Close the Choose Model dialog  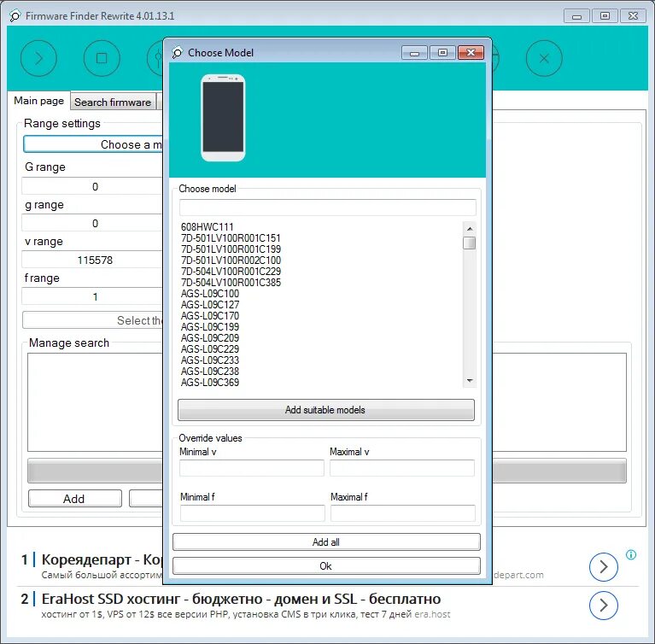point(471,53)
